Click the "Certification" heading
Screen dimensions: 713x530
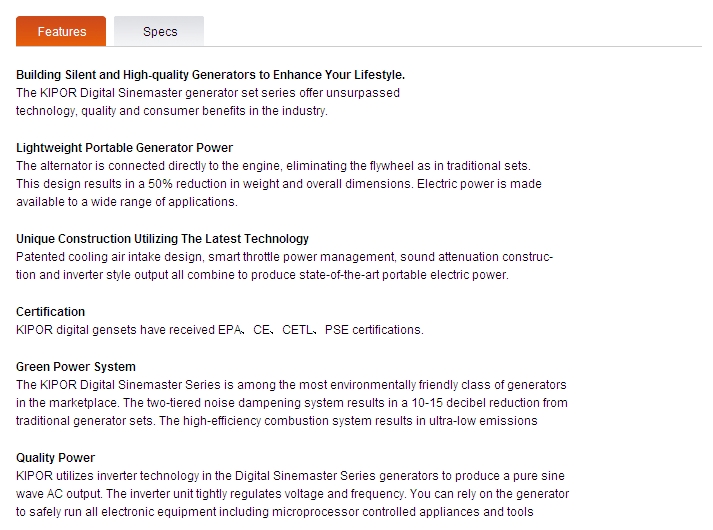pyautogui.click(x=50, y=312)
